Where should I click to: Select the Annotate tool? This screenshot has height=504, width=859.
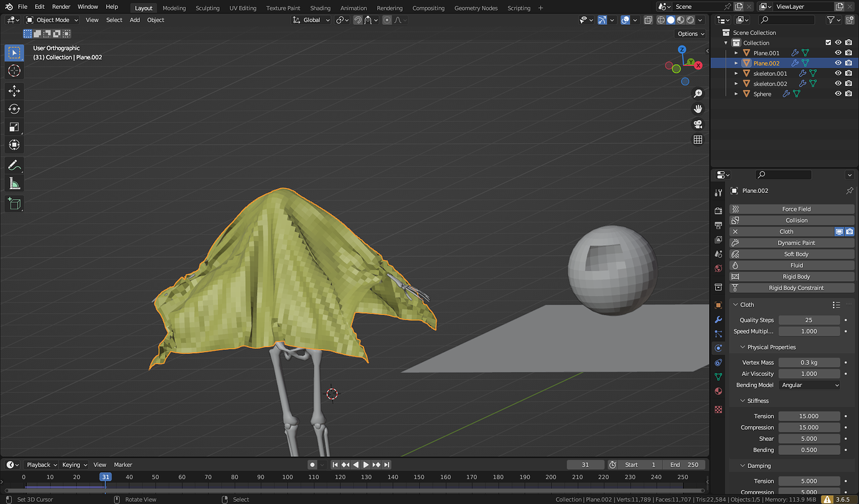point(14,166)
